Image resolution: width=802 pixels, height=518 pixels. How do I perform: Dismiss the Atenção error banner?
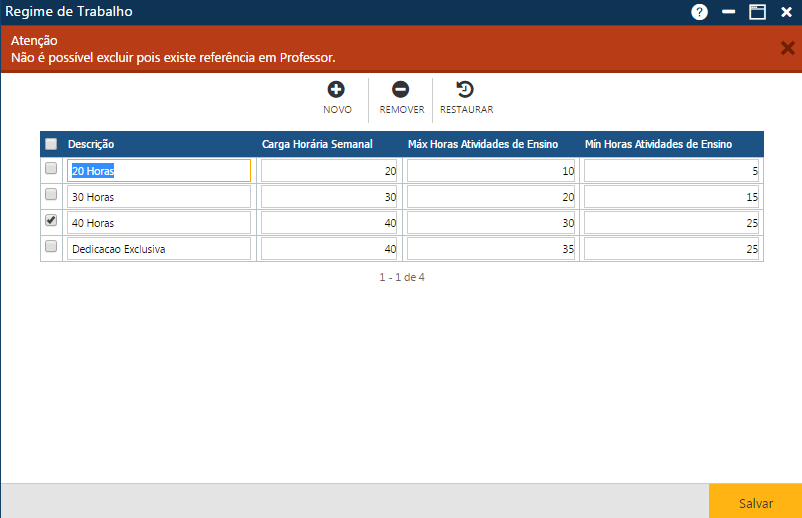click(786, 48)
